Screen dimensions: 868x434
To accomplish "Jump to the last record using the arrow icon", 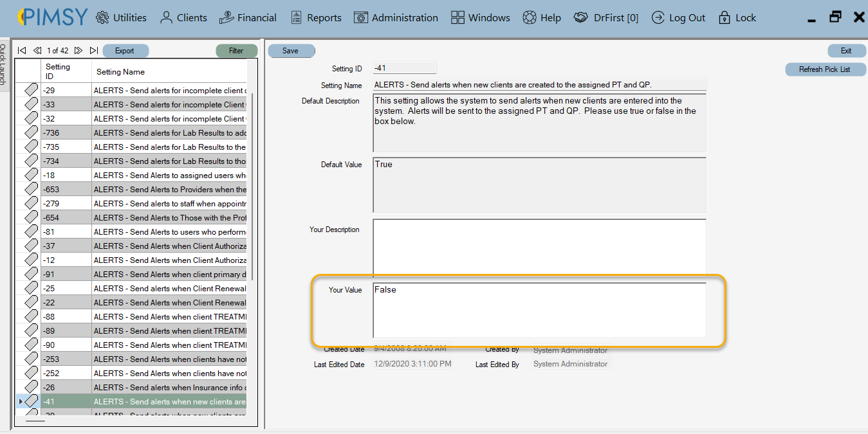I will [x=93, y=50].
